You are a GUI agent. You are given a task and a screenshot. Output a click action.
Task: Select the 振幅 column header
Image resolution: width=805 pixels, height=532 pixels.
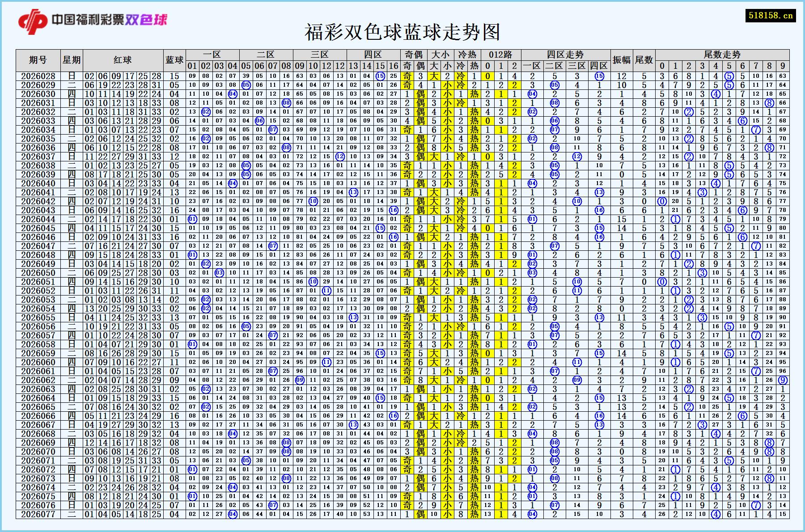(x=622, y=60)
